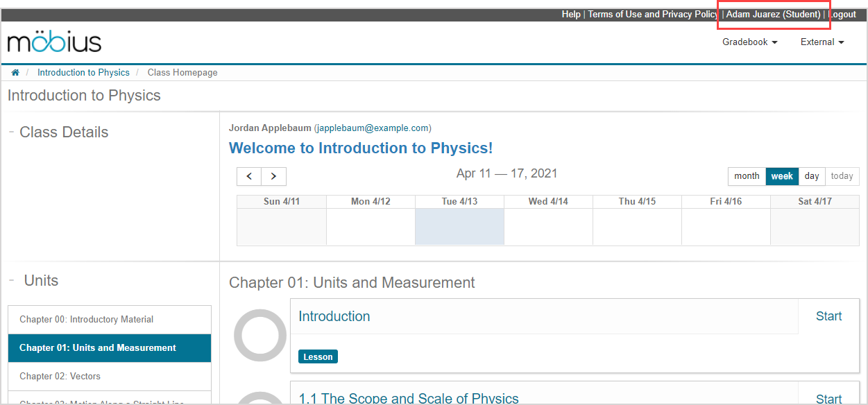Screen dimensions: 868x405
Task: Open the External dropdown menu
Action: tap(822, 42)
